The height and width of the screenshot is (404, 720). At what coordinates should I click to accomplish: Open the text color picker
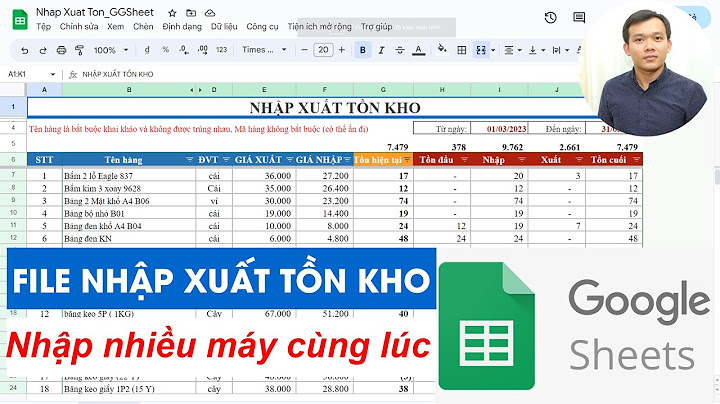point(418,50)
